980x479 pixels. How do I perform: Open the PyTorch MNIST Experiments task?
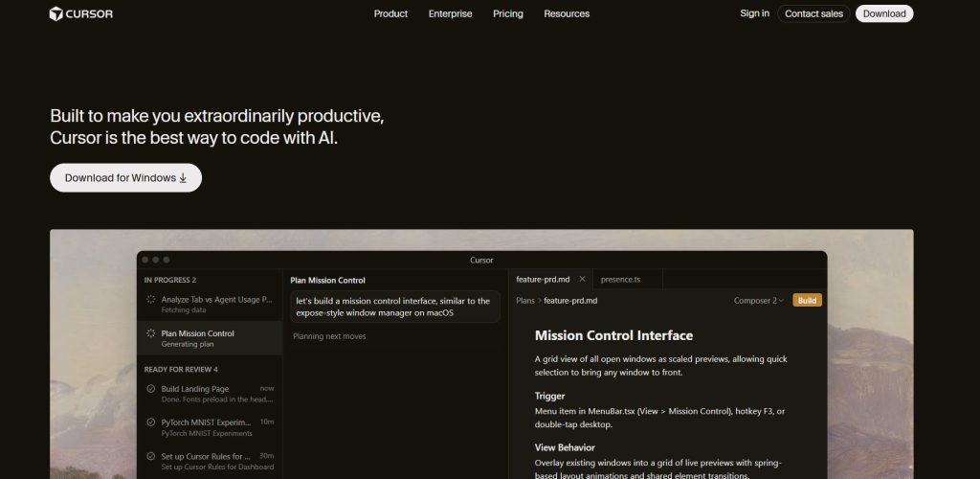[x=210, y=427]
